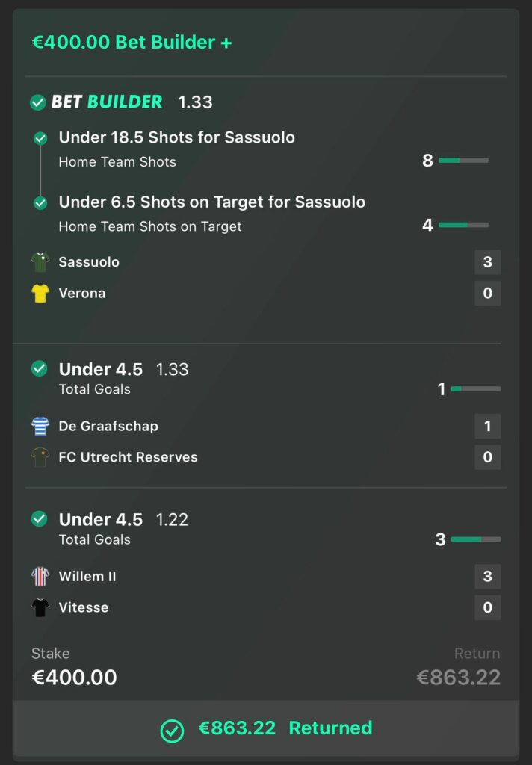The width and height of the screenshot is (532, 765).
Task: Click the green check beside Bet Builder
Action: tap(38, 102)
